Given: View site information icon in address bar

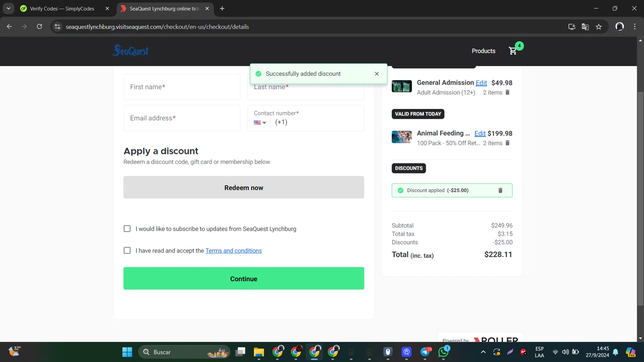Looking at the screenshot, I should pyautogui.click(x=58, y=27).
